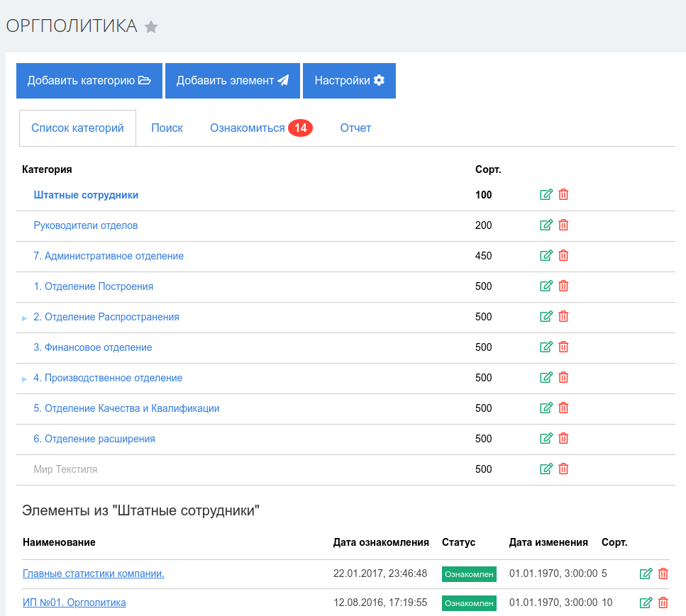Image resolution: width=686 pixels, height=616 pixels.
Task: Expand the Производственное отделение subtree
Action: point(25,379)
